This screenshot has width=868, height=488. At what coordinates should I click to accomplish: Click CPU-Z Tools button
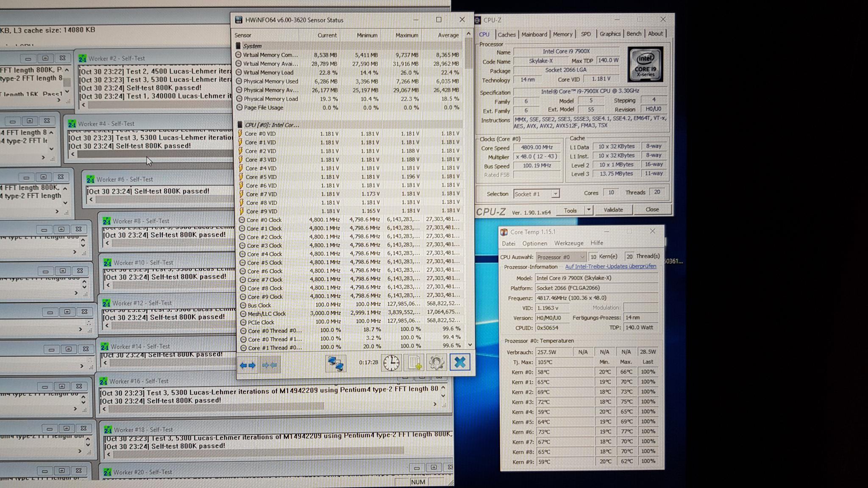570,211
